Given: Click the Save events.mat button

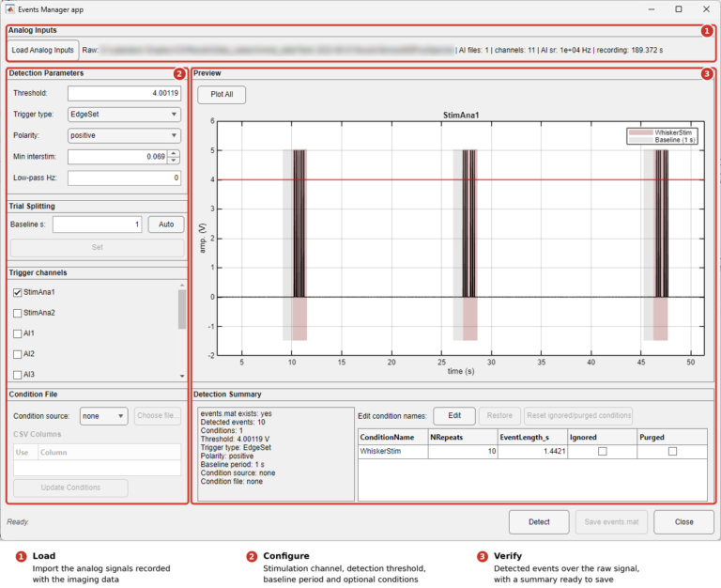Looking at the screenshot, I should (x=611, y=522).
